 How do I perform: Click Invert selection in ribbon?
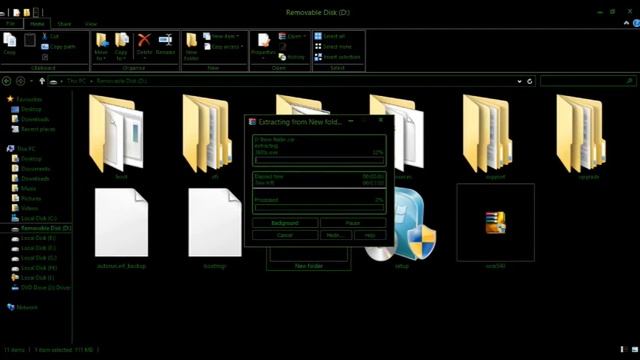point(338,57)
